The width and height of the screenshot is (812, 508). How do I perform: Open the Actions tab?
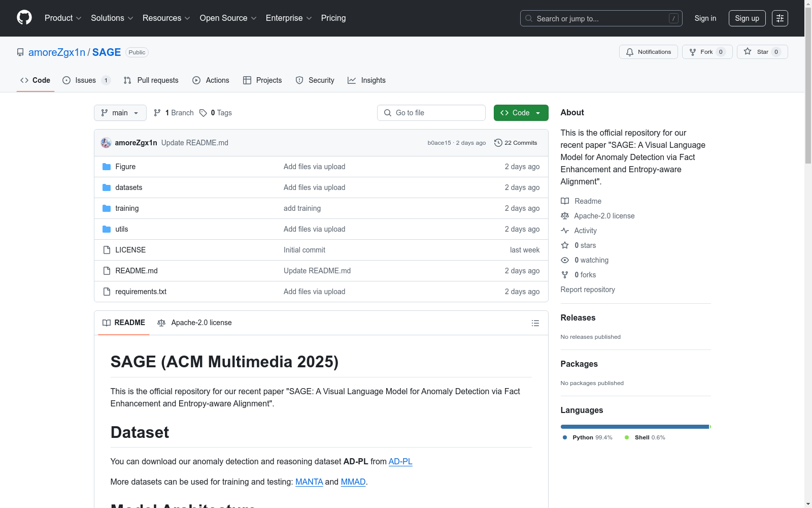tap(211, 80)
